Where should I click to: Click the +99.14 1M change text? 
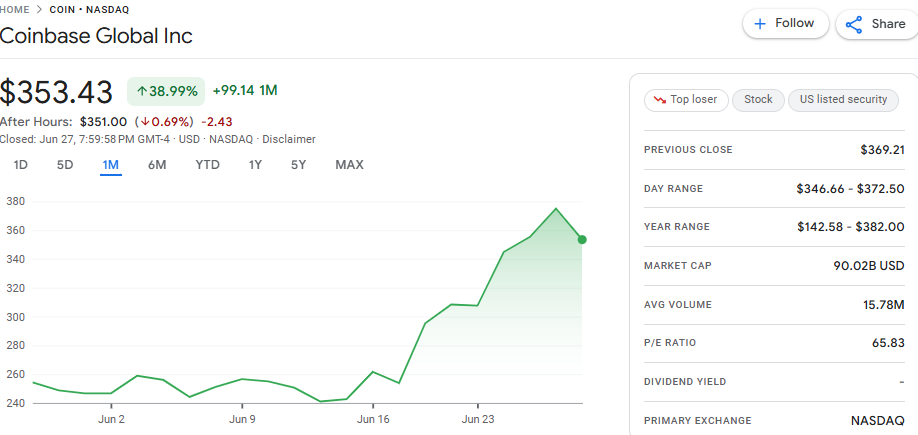point(245,91)
